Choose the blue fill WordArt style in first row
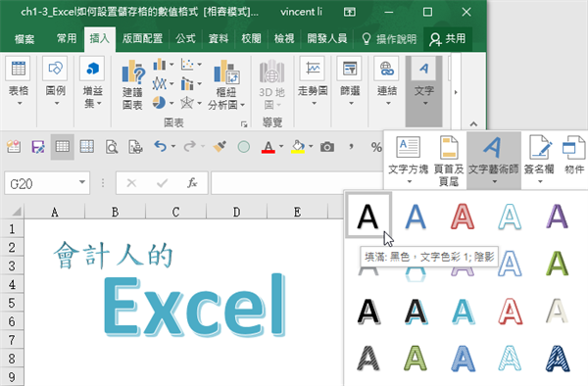This screenshot has height=386, width=588. (x=416, y=217)
